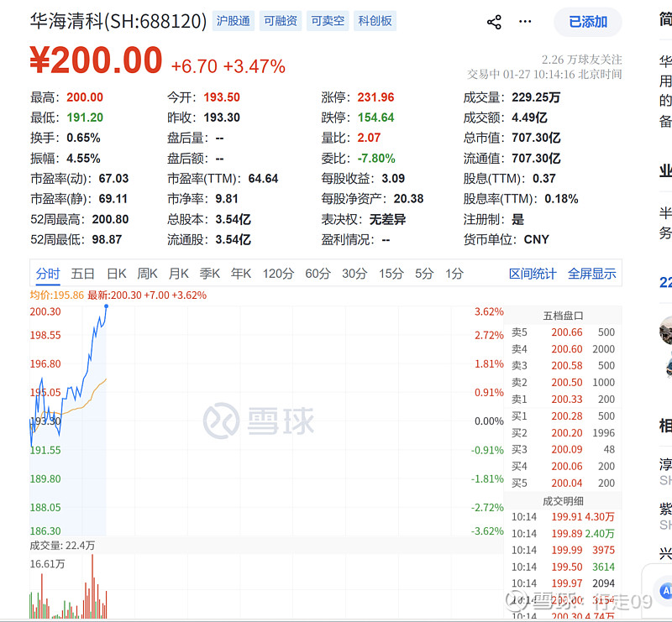The height and width of the screenshot is (622, 672).
Task: Click the 可卖空 tag
Action: (328, 21)
